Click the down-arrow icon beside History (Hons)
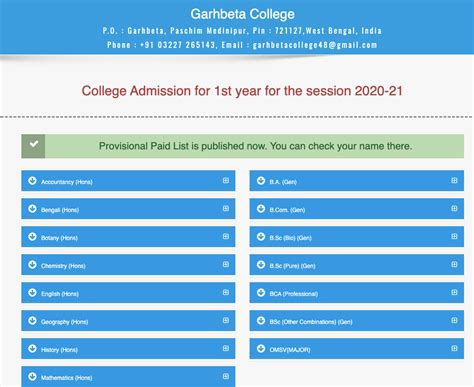 pos(32,349)
